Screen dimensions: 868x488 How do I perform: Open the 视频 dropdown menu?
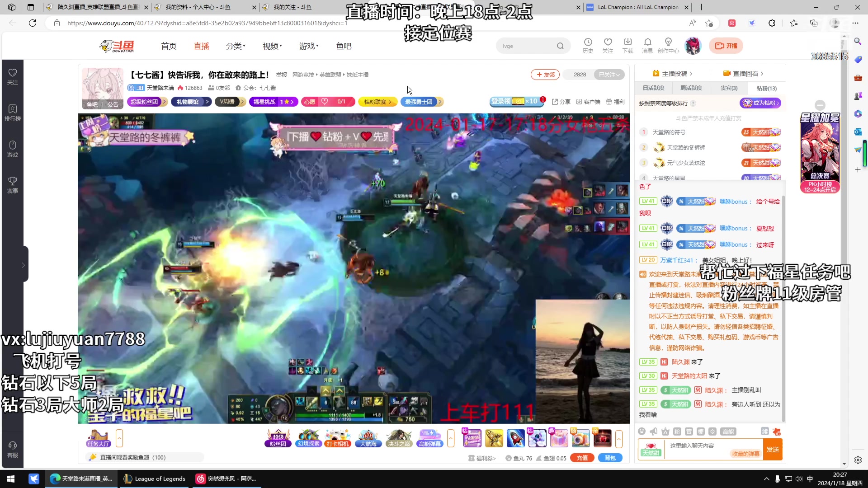tap(273, 46)
